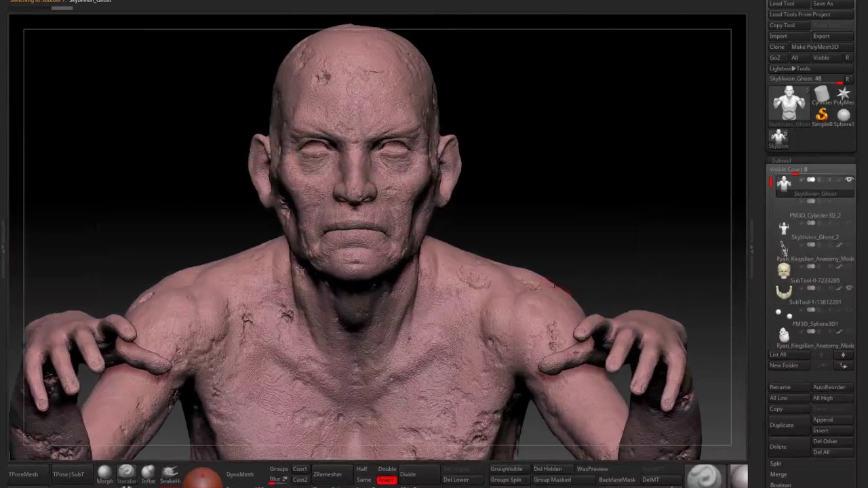Select the Inflat brush icon
Screen dimensions: 868x488
(148, 473)
